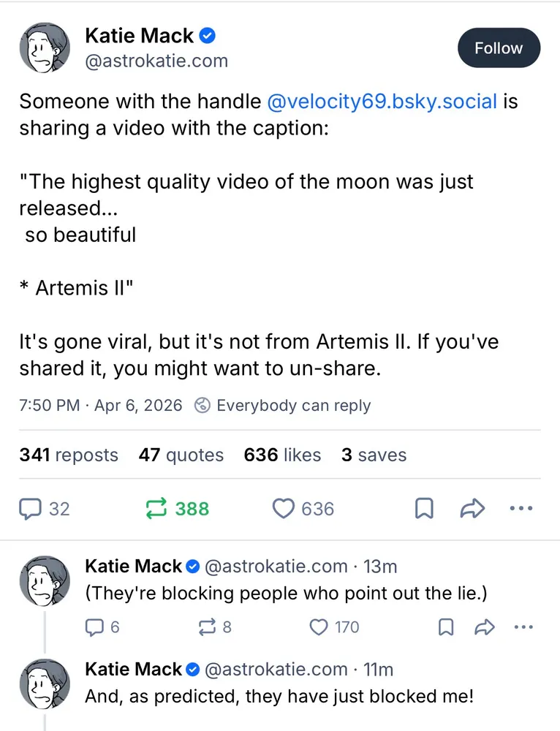Screen dimensions: 560x731
Task: Reply to the 'blocking people' comment
Action: [95, 626]
